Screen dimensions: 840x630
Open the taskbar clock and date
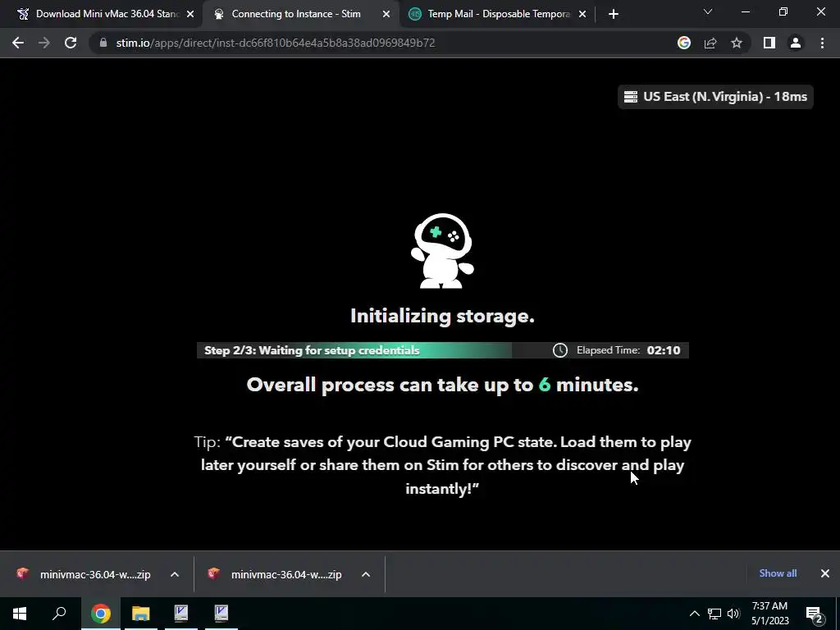[769, 614]
